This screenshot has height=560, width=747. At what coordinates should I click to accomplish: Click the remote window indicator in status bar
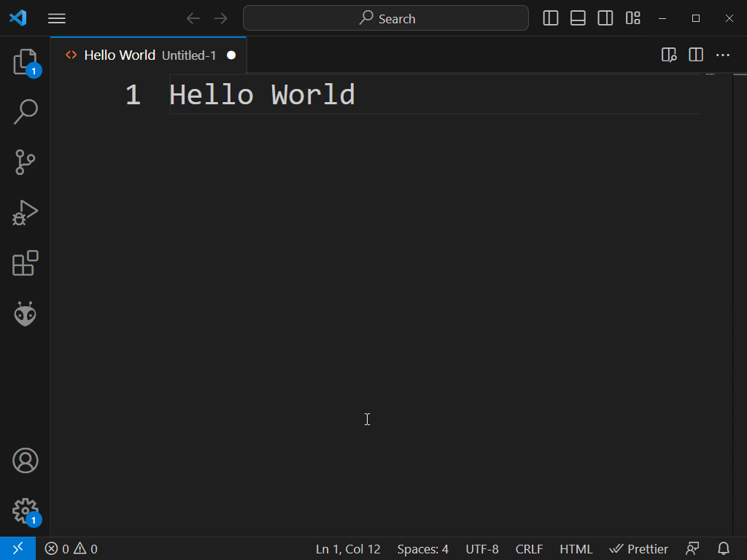coord(18,548)
